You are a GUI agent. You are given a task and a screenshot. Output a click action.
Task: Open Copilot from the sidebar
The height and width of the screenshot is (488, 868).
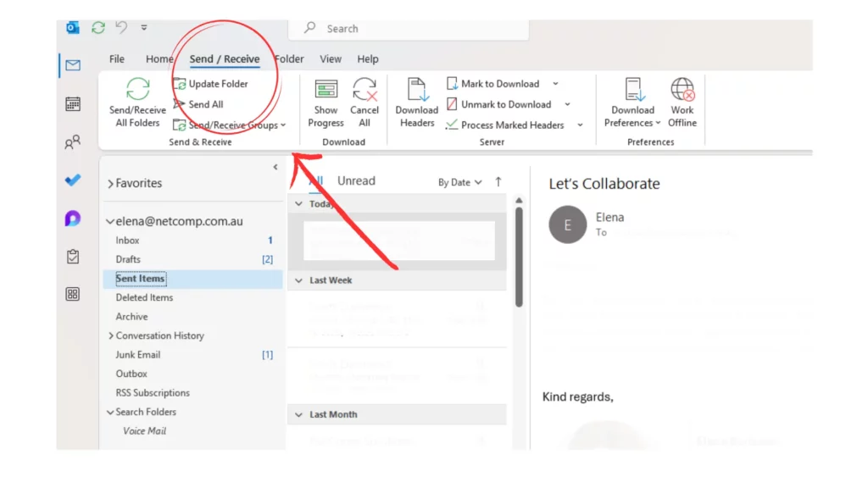pos(72,219)
